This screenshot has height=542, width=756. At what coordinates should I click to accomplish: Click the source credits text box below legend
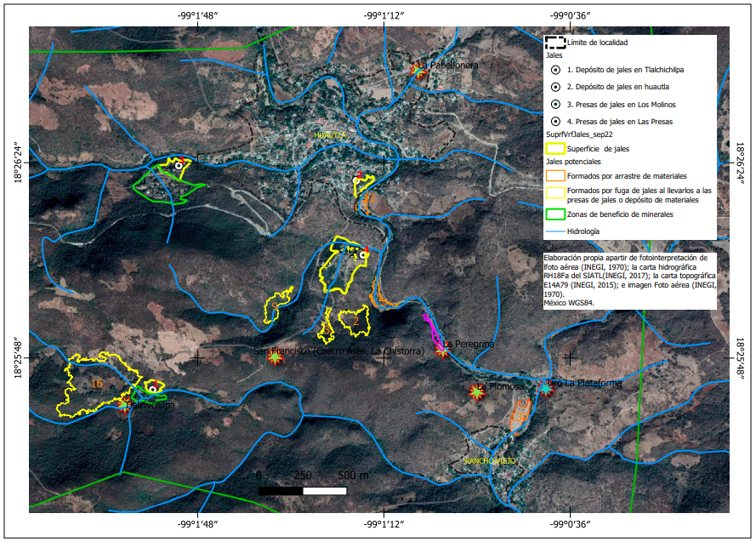point(629,279)
